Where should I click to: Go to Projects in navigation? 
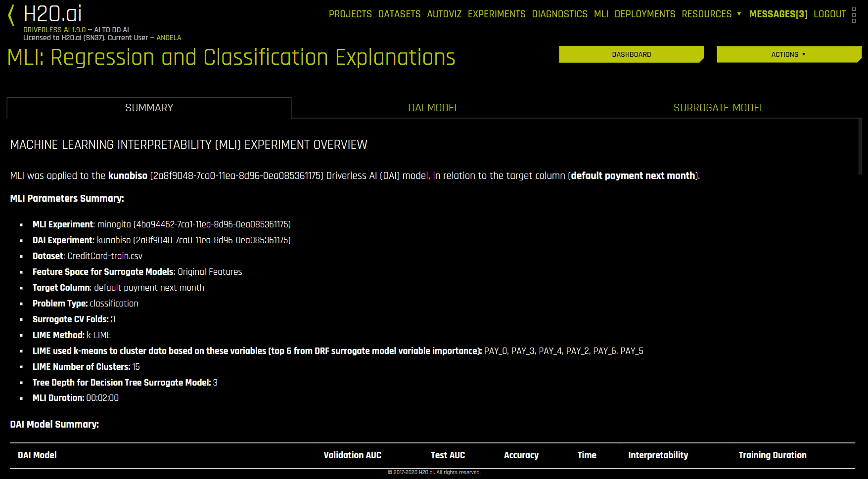350,14
